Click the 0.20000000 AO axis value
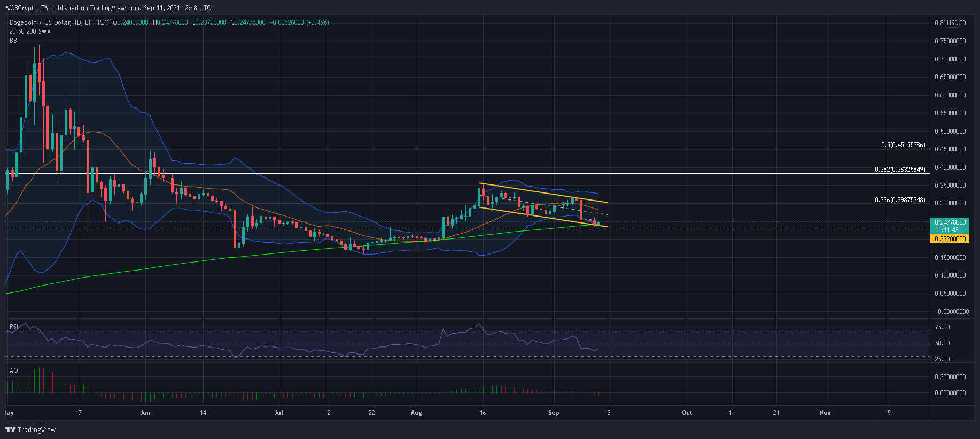This screenshot has width=980, height=439. pos(950,377)
